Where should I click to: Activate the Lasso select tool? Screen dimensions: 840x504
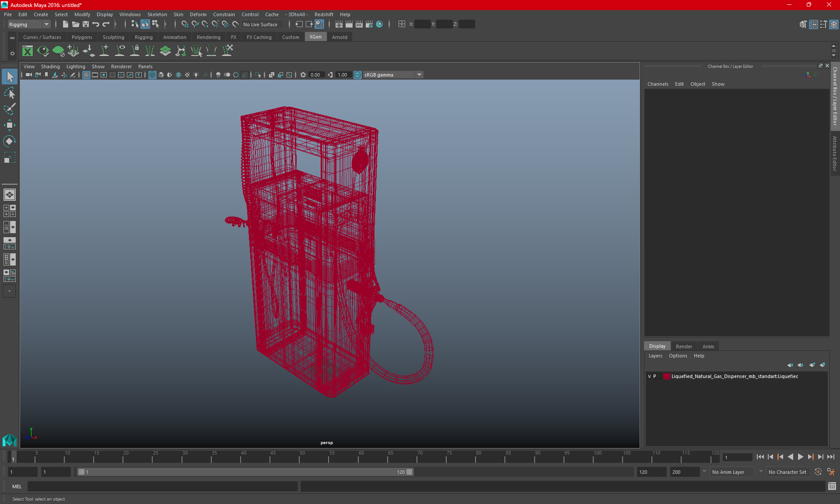click(x=10, y=93)
